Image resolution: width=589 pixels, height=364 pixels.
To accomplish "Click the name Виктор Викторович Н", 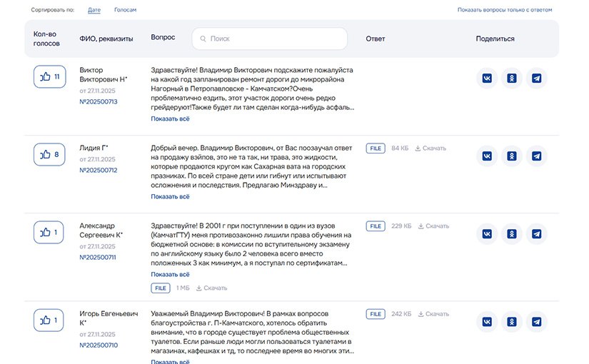I will (104, 75).
